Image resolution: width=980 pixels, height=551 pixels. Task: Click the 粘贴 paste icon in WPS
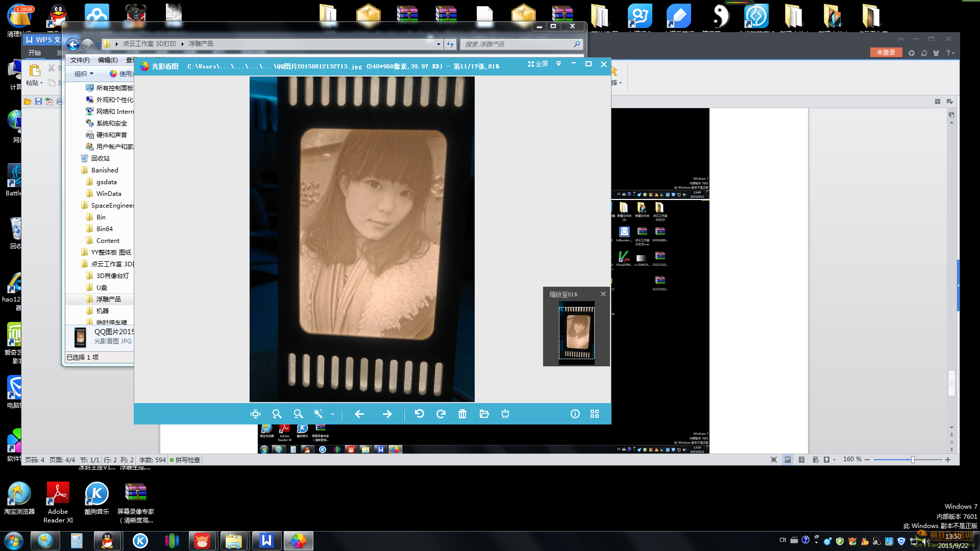[35, 70]
